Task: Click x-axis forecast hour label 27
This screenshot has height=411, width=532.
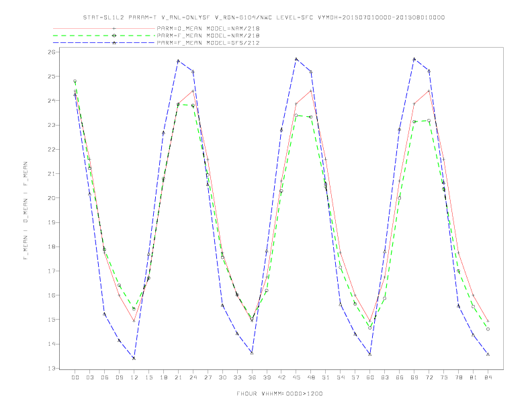Action: pos(208,377)
